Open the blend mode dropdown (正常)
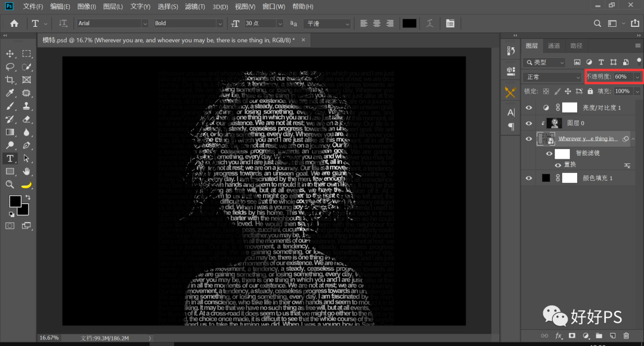The image size is (644, 346). point(552,77)
